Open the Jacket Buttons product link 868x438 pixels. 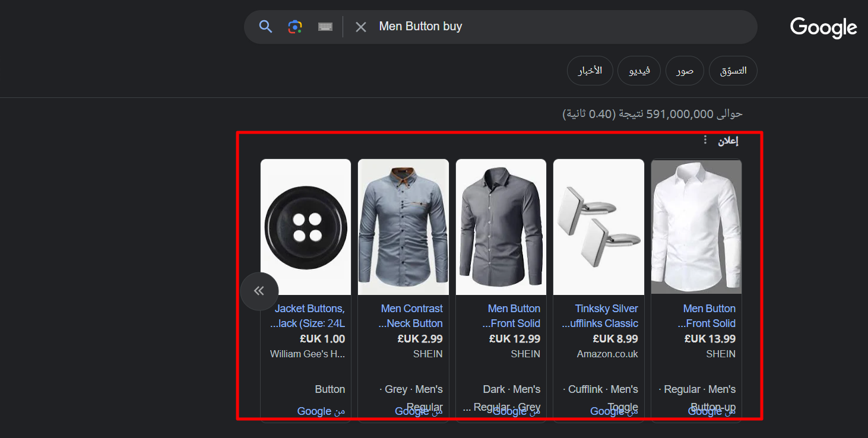pos(307,316)
